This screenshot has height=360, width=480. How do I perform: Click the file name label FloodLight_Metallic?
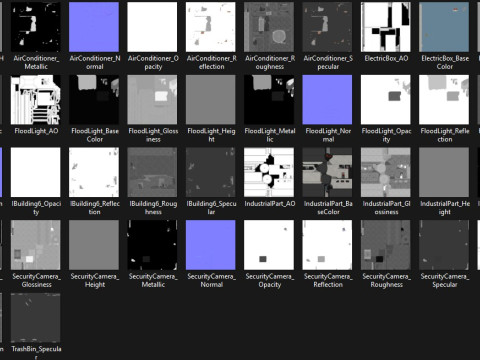click(x=270, y=135)
